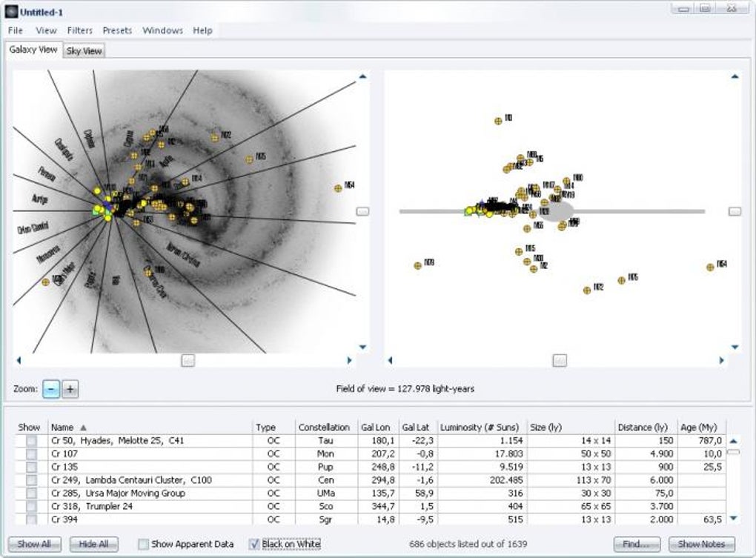Open the Help menu
This screenshot has width=756, height=558.
202,30
